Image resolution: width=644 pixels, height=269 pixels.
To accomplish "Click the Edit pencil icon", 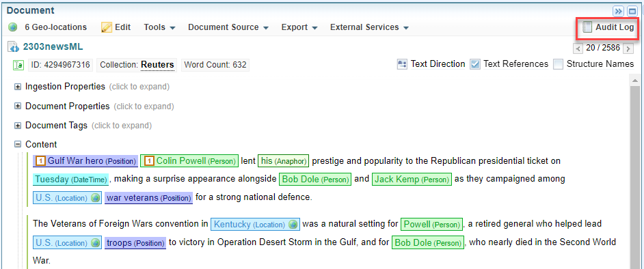I will pos(107,27).
